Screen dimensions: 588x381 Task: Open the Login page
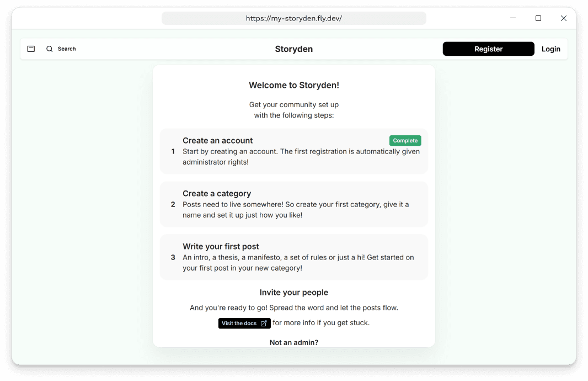click(550, 49)
